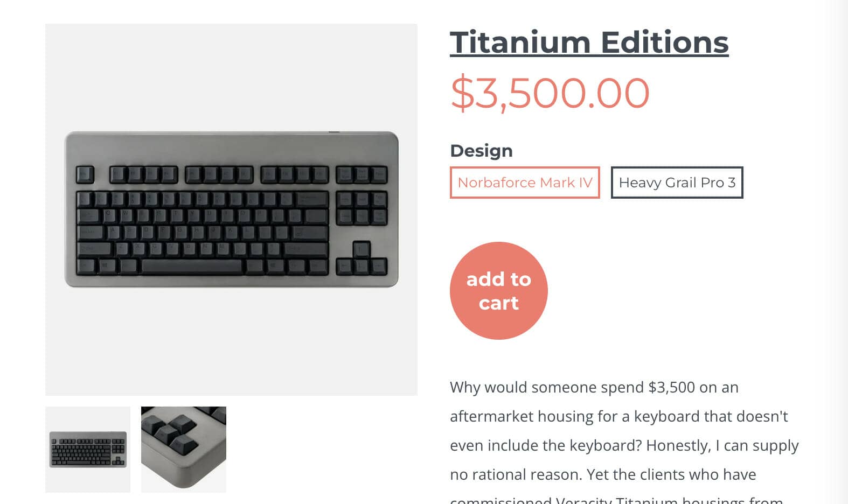Click the Design option label
Image resolution: width=848 pixels, height=504 pixels.
point(481,151)
